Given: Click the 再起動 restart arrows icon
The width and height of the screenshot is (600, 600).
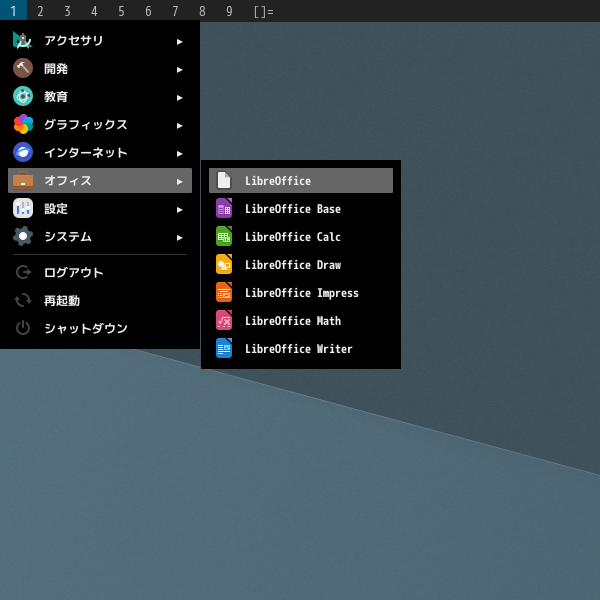Looking at the screenshot, I should coord(23,300).
